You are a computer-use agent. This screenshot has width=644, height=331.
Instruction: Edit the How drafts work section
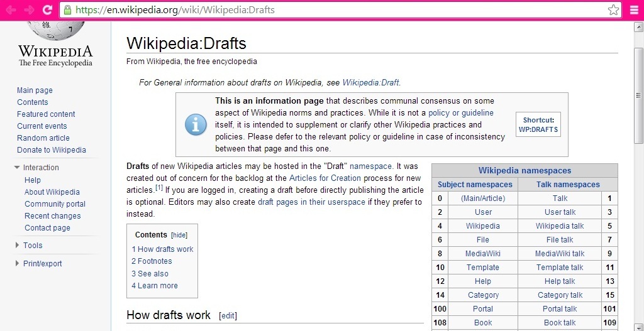pyautogui.click(x=228, y=316)
